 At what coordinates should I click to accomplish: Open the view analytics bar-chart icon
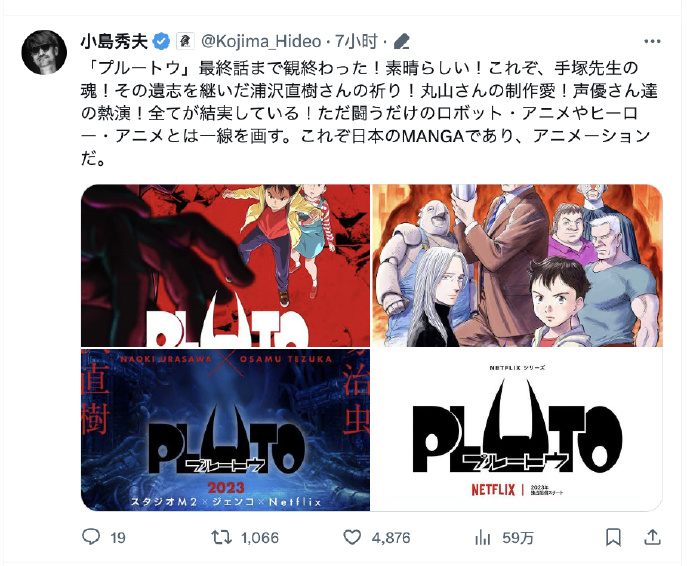tap(482, 538)
